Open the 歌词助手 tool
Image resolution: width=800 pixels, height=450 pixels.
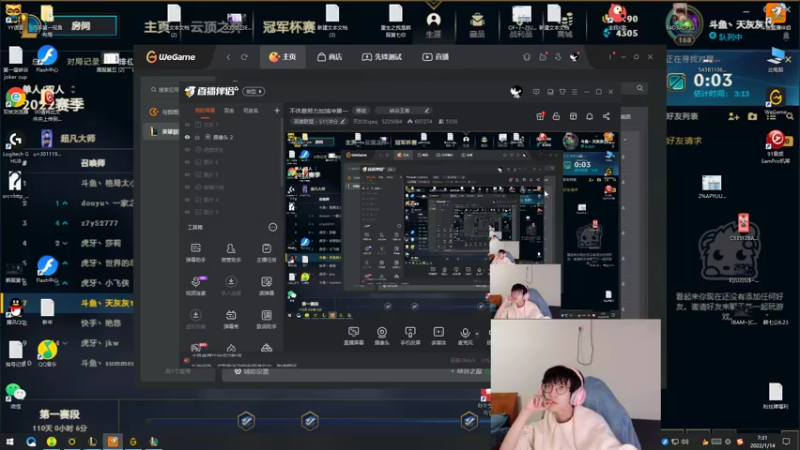(266, 319)
